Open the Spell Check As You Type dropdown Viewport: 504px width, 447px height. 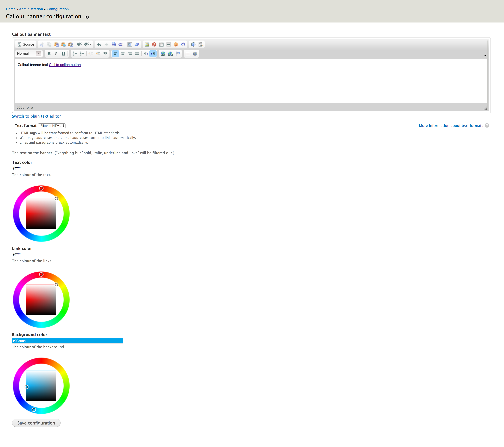coord(88,44)
